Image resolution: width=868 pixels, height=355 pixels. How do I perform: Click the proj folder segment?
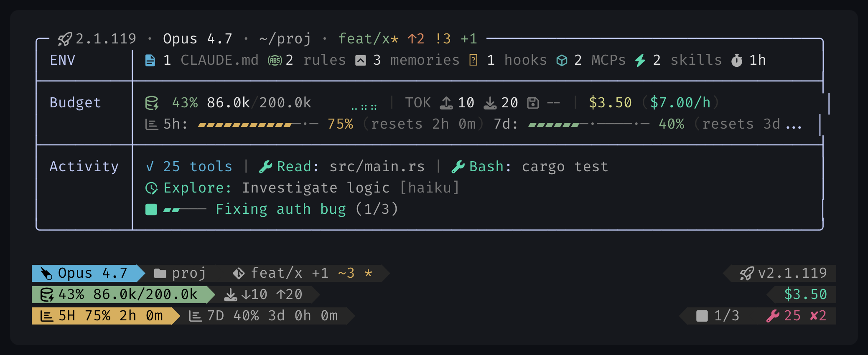[180, 274]
